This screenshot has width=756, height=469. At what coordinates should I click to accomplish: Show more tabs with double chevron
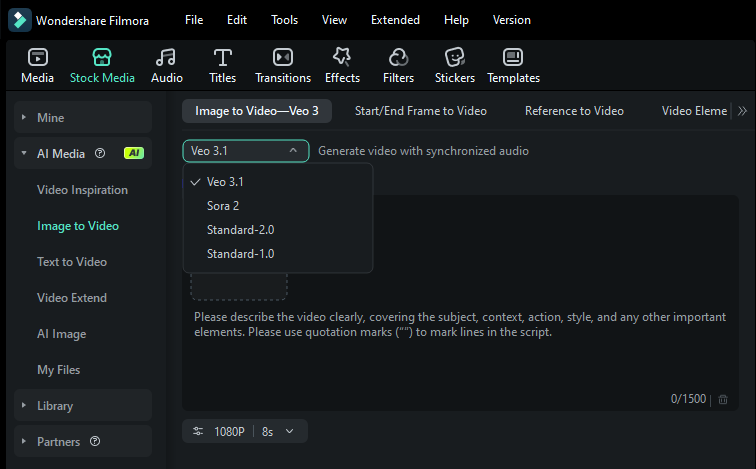(742, 111)
